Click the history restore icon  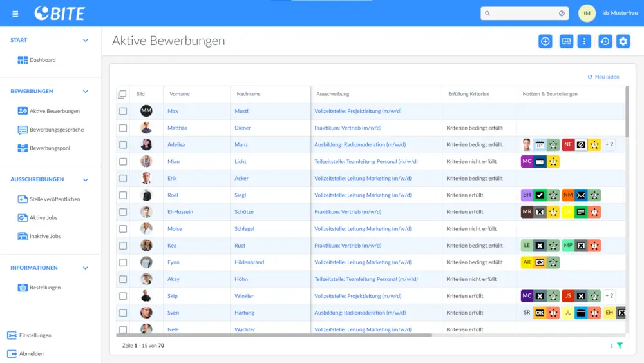tap(605, 41)
